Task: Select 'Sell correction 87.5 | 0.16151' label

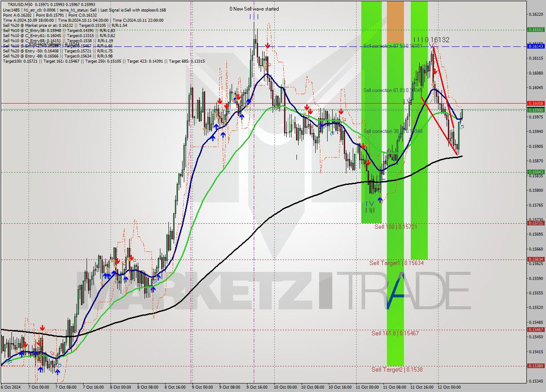Action: [393, 46]
